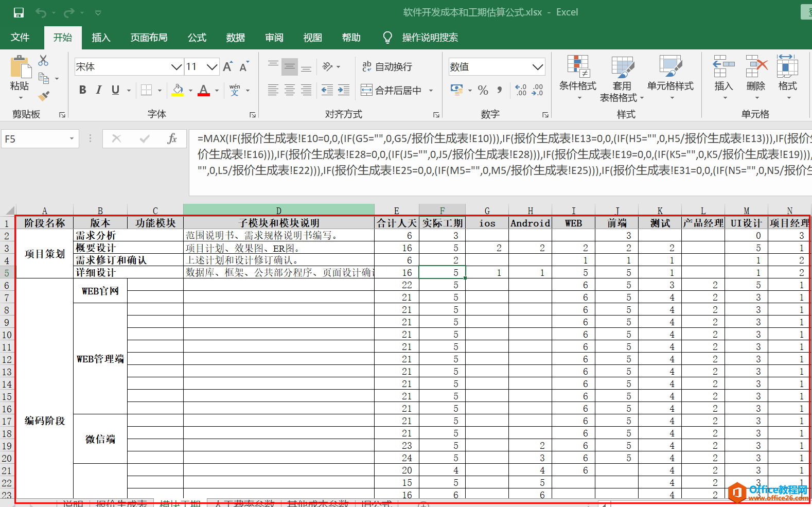Toggle 自动换行 wrap text
This screenshot has height=507, width=812.
(387, 66)
